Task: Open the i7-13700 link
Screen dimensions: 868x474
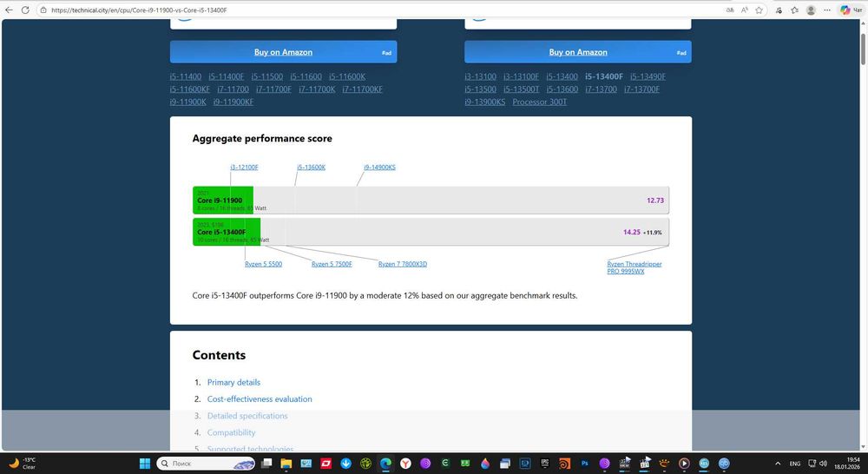Action: (x=601, y=89)
